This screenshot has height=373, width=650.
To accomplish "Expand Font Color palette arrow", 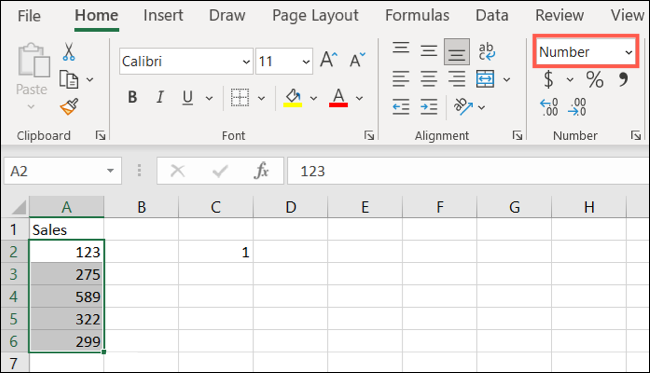I will click(359, 98).
